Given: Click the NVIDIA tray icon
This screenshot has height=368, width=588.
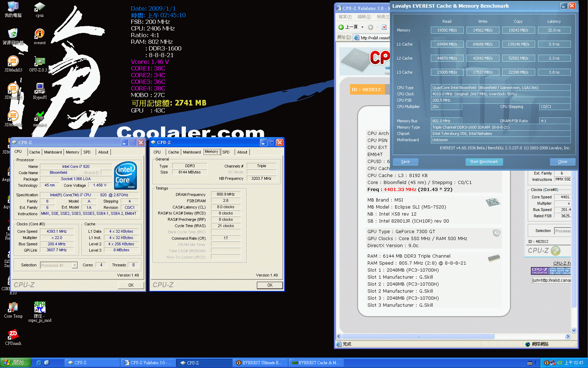Looking at the screenshot, I should pyautogui.click(x=559, y=363).
